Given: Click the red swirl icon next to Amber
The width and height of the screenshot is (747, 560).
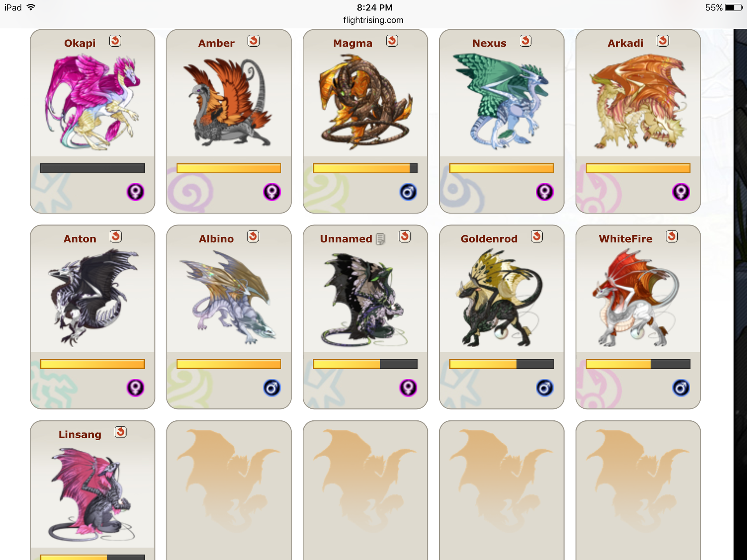Looking at the screenshot, I should pyautogui.click(x=254, y=41).
